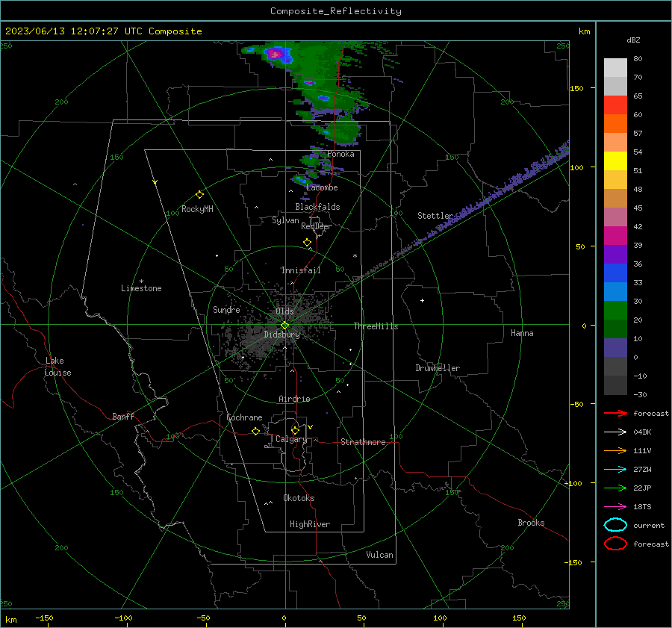Click the Didsbury city label
Screen dimensions: 672x628
click(281, 335)
